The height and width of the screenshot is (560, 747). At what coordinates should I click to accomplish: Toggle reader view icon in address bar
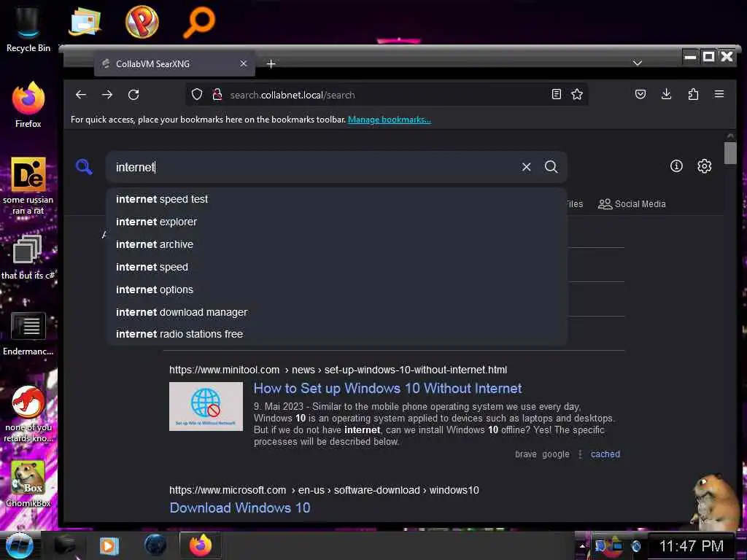click(x=556, y=94)
